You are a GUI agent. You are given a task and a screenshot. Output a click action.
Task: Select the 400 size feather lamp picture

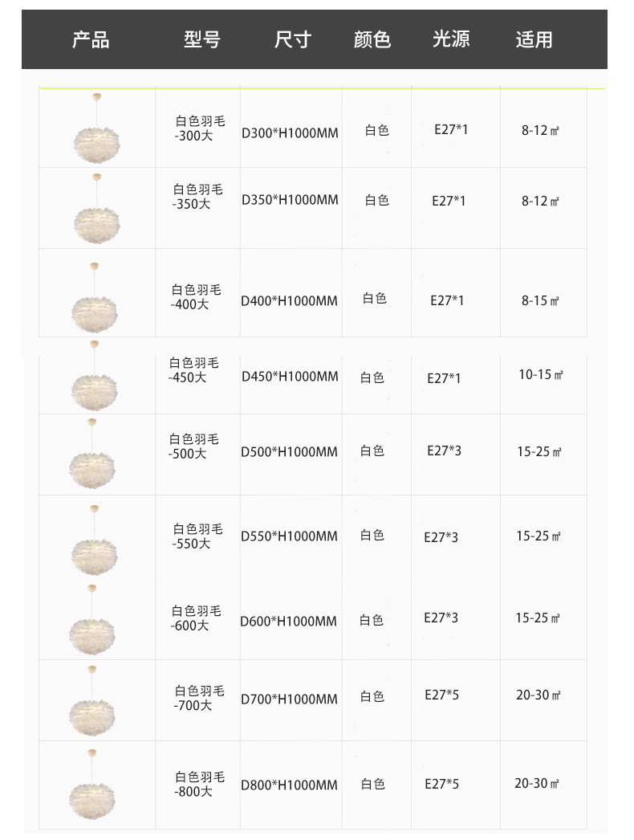pos(94,298)
